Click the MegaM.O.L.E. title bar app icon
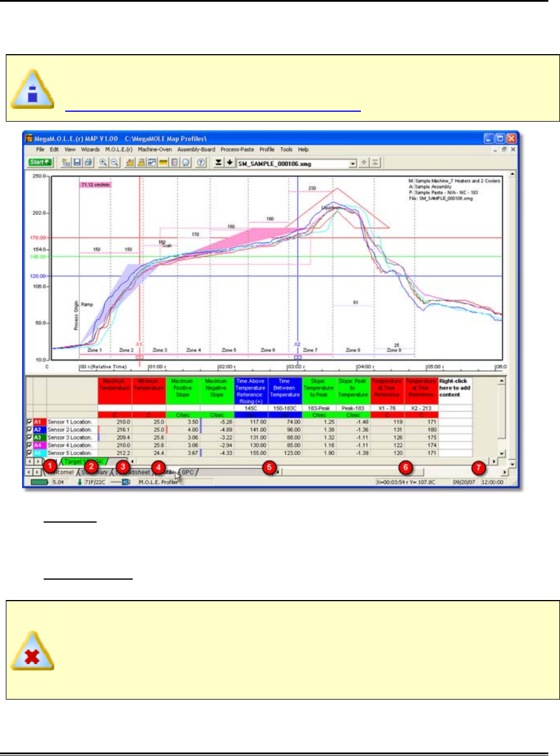560x756 pixels. (29, 139)
